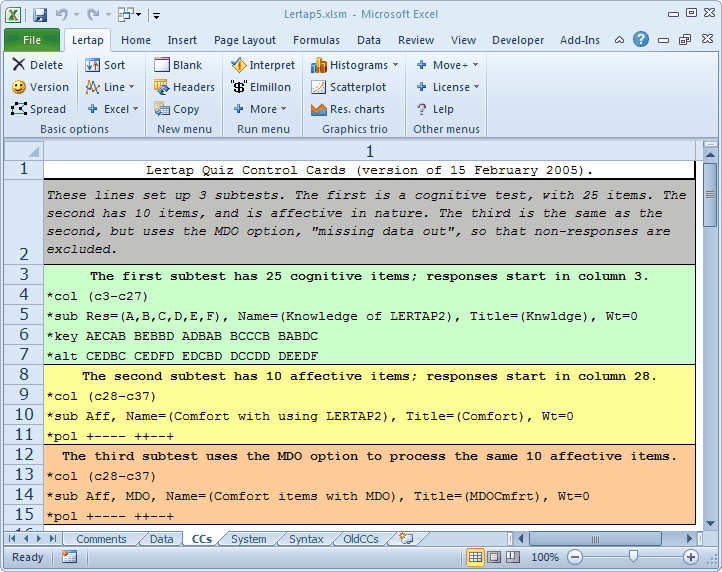Click the macro recording icon in status bar
The width and height of the screenshot is (722, 572).
[x=69, y=557]
